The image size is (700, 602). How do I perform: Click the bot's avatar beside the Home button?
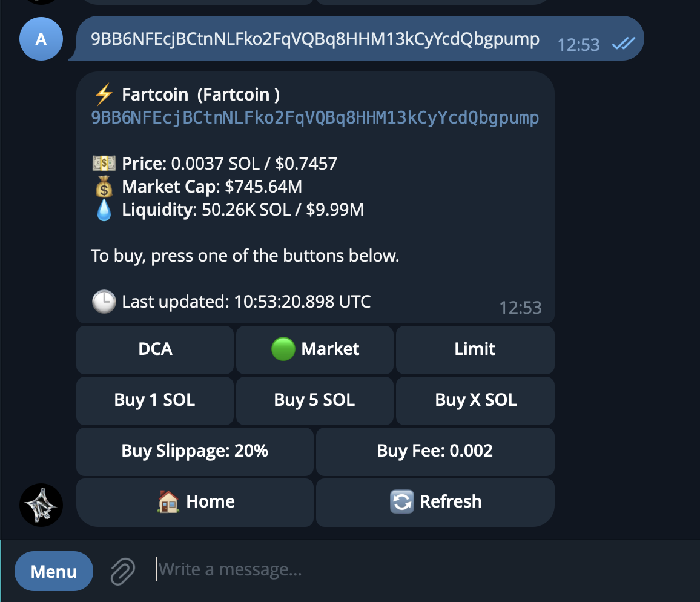41,505
